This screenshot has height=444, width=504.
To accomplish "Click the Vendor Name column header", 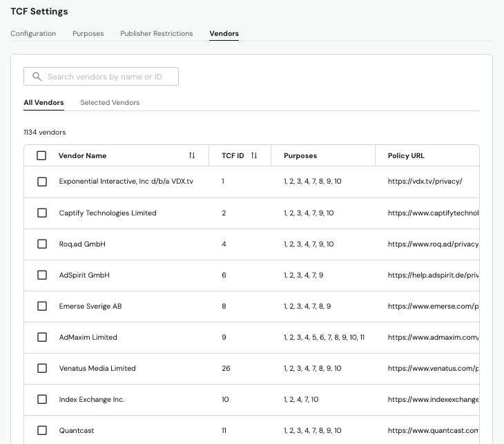I will [x=82, y=155].
